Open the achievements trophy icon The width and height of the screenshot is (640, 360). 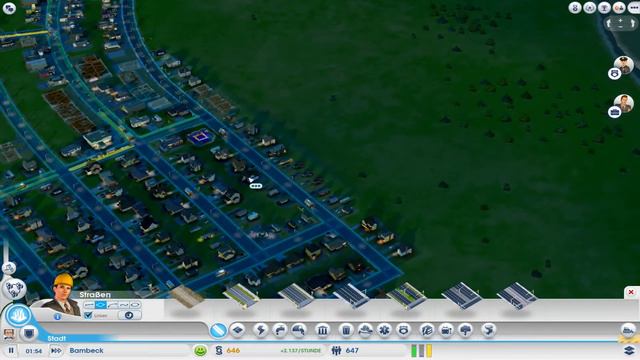click(x=604, y=7)
